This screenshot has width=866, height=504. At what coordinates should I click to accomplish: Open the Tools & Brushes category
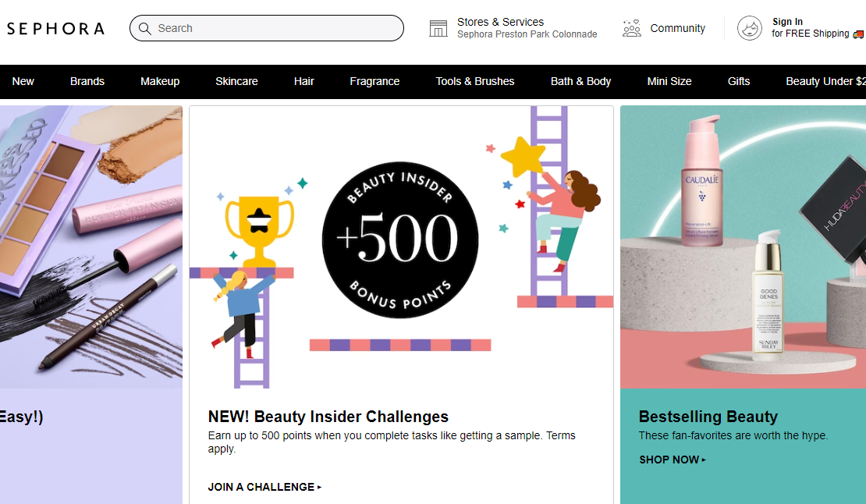point(475,81)
